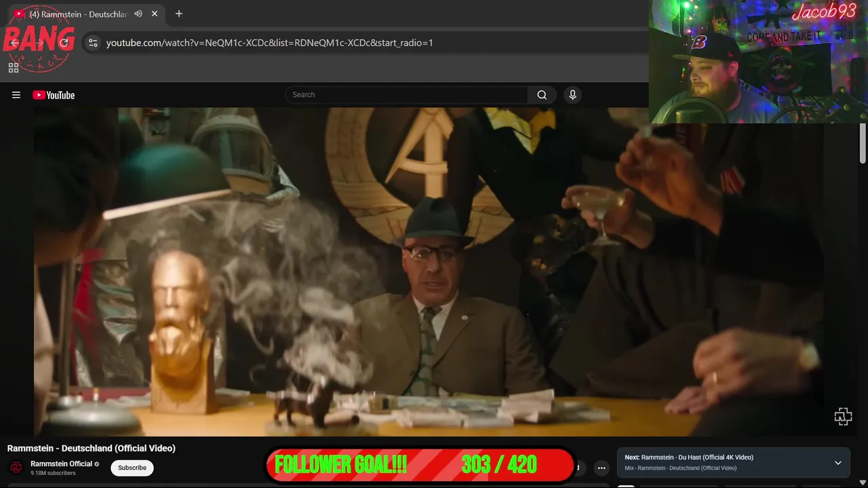Click the page's vertical scrollbar
The height and width of the screenshot is (488, 868).
coord(863,144)
